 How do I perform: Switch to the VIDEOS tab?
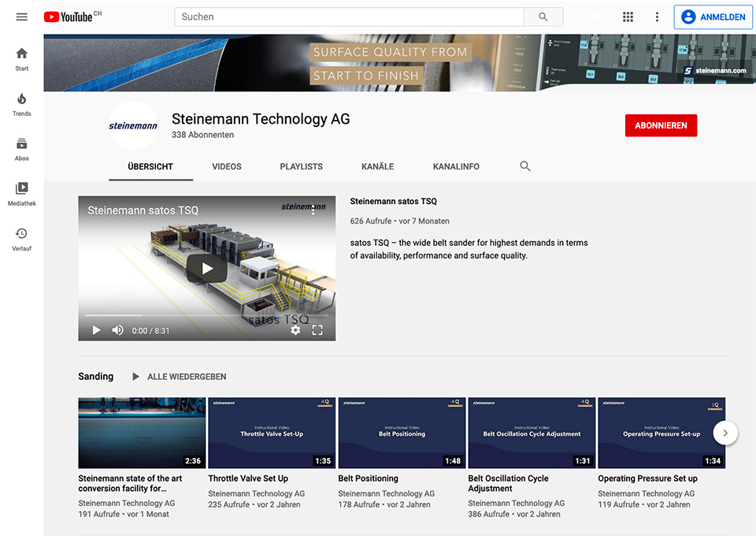(x=227, y=166)
